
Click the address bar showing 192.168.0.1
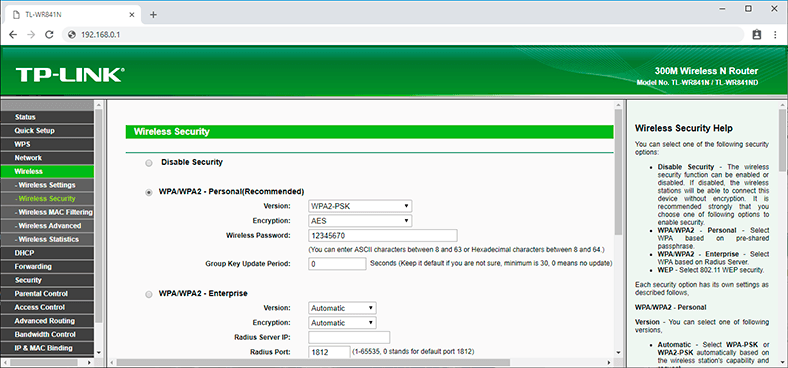403,35
